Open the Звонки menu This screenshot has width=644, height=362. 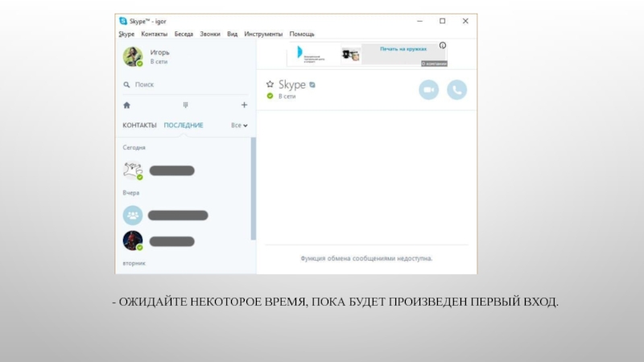210,34
